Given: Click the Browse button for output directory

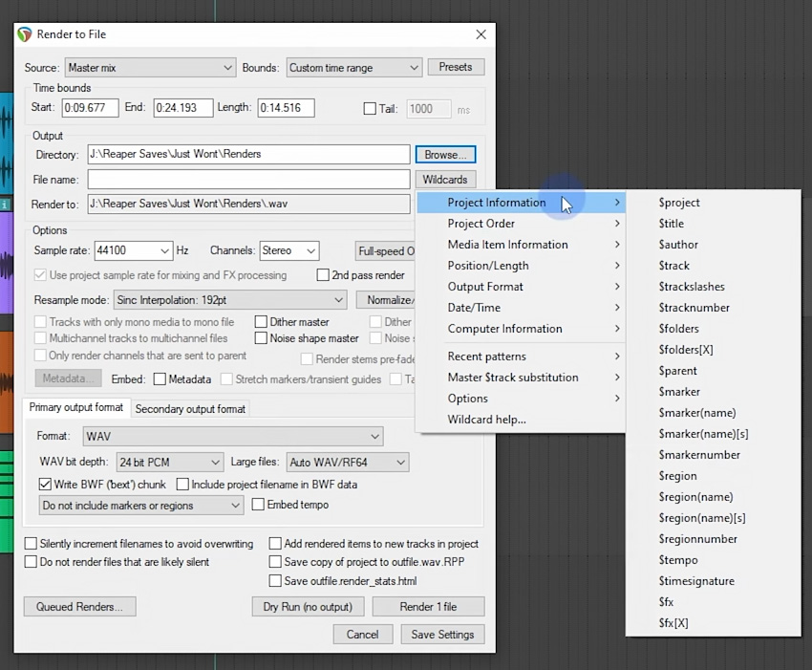Looking at the screenshot, I should coord(445,154).
